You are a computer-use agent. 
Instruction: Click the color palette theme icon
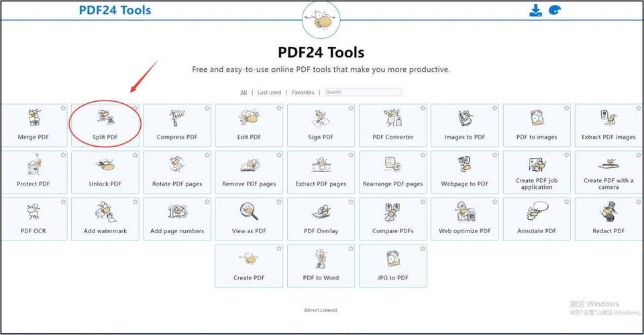coord(555,10)
